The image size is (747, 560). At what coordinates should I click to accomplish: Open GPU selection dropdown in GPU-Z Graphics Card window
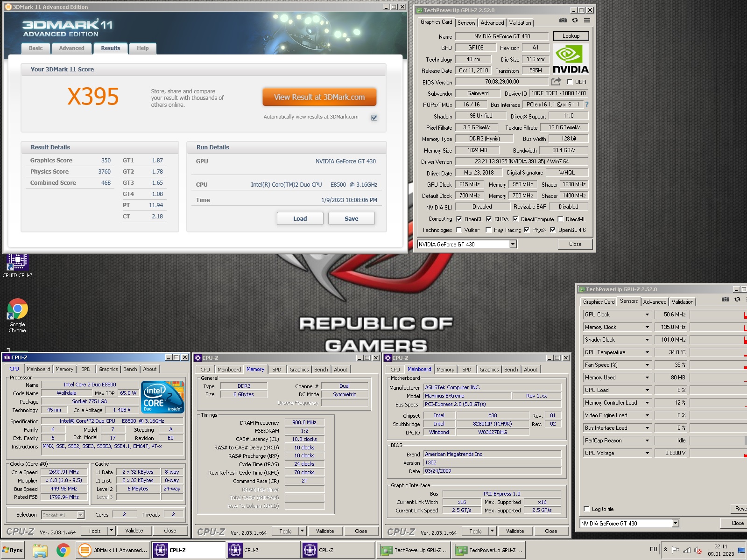tap(513, 244)
